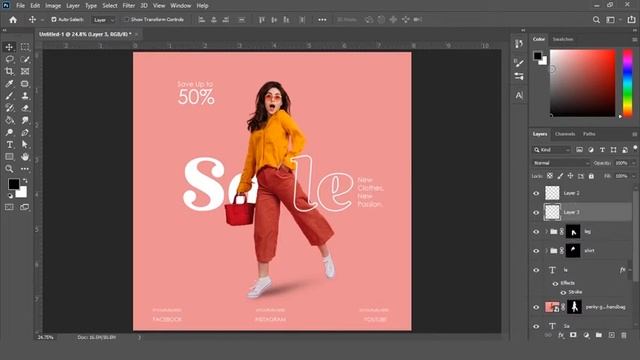640x360 pixels.
Task: Open the layer filter Kind dropdown
Action: (x=551, y=150)
